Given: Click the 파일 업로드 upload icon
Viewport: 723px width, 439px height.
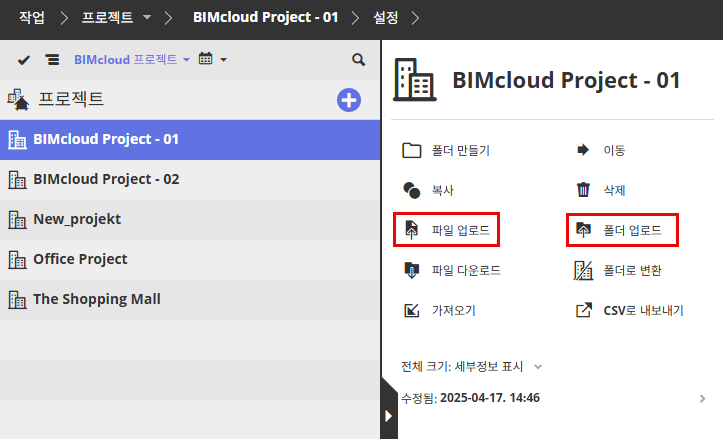Looking at the screenshot, I should [411, 230].
